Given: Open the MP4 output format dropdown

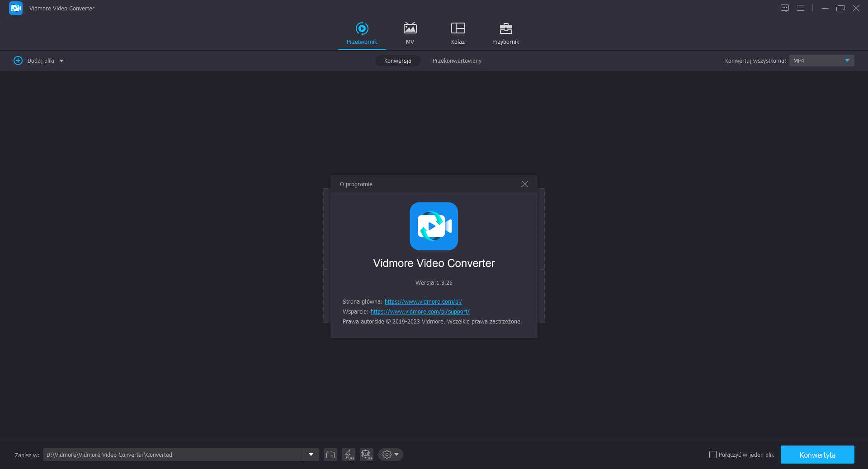Looking at the screenshot, I should (x=821, y=61).
